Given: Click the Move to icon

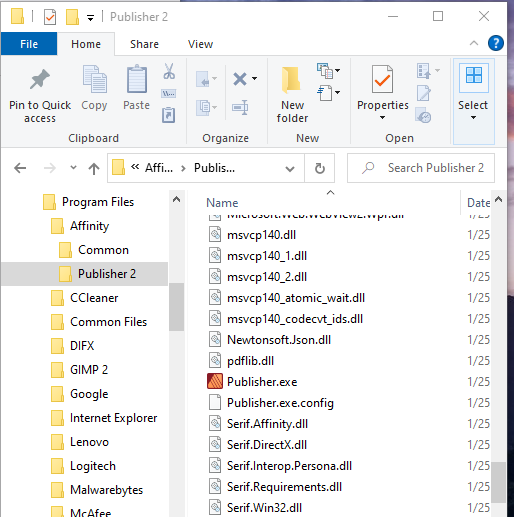Looking at the screenshot, I should [x=203, y=79].
